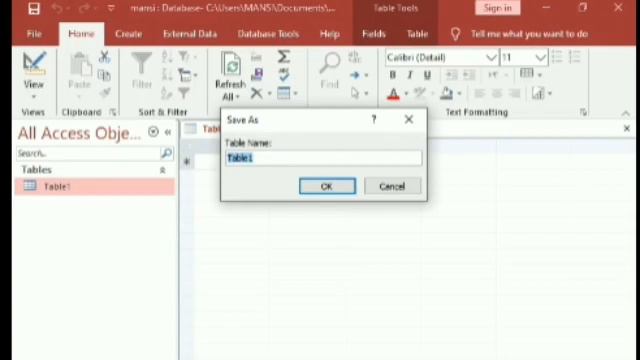
Task: Click the Table Name field in Save As
Action: [324, 158]
